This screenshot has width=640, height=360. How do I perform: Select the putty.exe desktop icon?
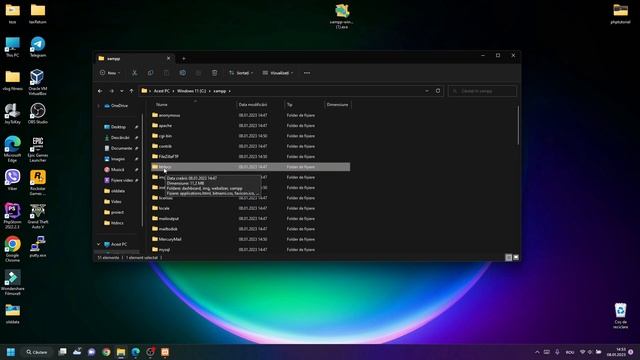pos(38,247)
